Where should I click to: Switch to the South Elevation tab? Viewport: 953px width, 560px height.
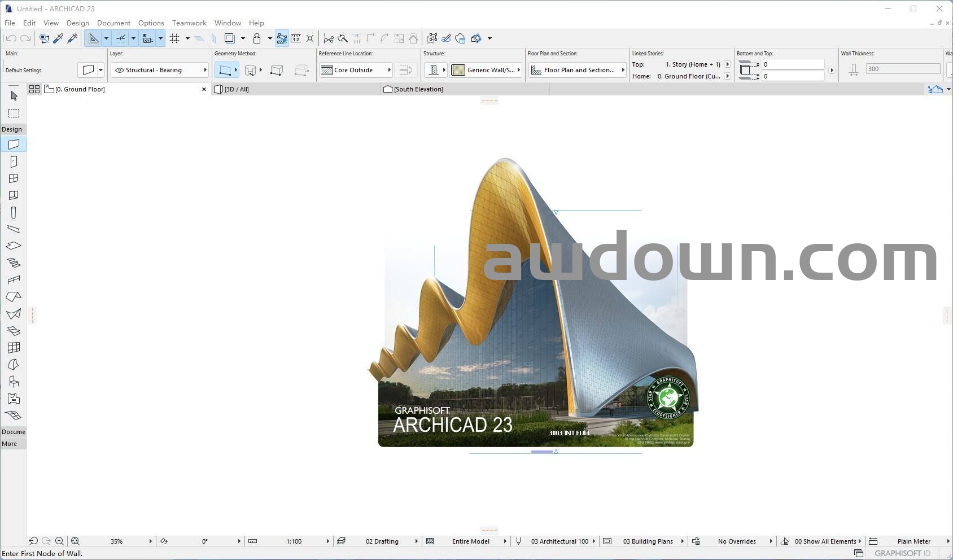[418, 89]
